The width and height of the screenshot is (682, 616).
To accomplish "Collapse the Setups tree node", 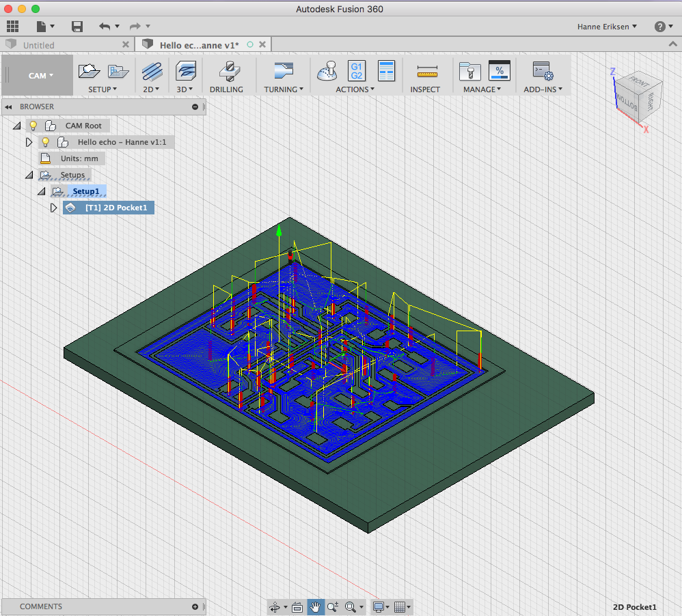I will [29, 176].
